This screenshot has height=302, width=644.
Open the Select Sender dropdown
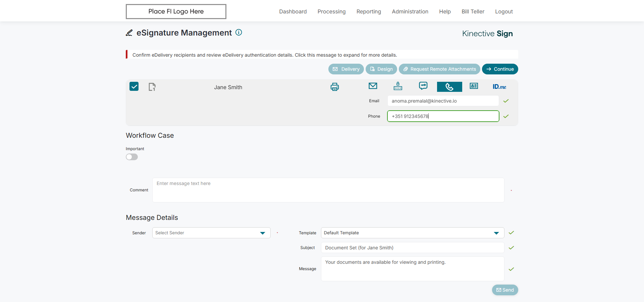[x=211, y=233]
